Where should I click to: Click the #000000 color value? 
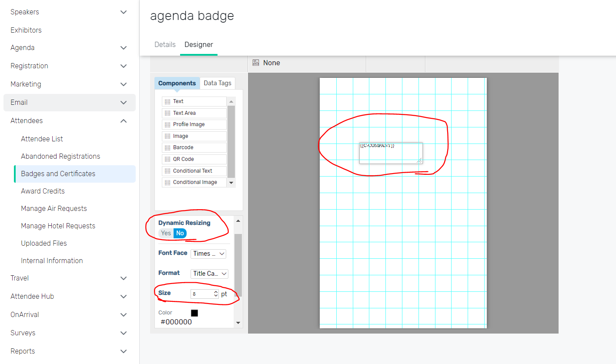pyautogui.click(x=176, y=322)
